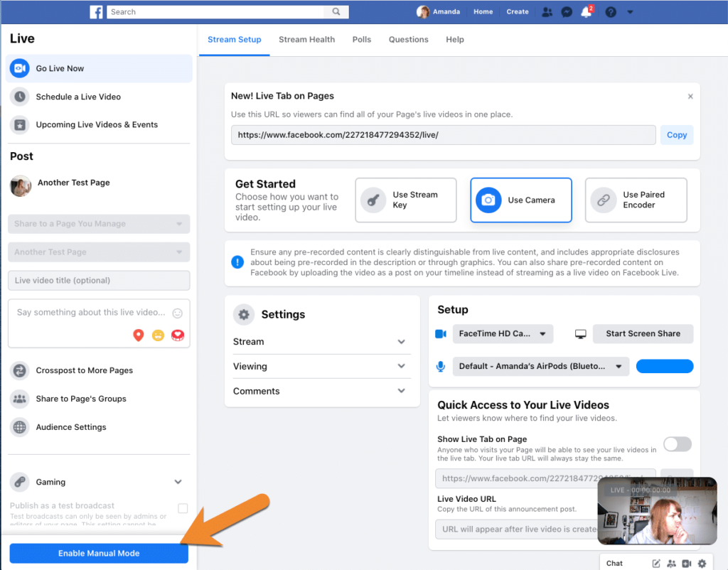Open the Polls tab
728x570 pixels.
point(361,40)
